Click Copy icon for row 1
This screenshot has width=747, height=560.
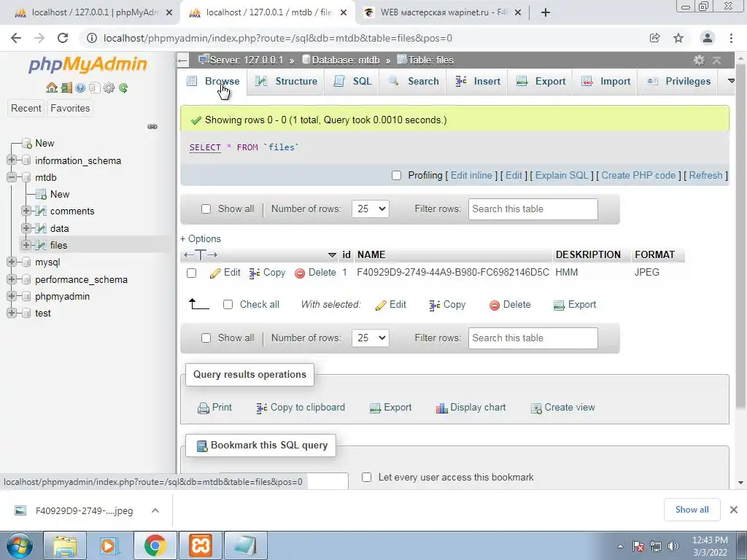[255, 273]
